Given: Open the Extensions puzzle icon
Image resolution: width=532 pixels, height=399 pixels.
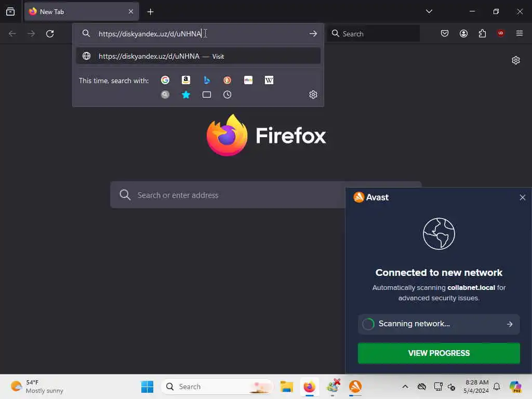Looking at the screenshot, I should click(x=482, y=33).
